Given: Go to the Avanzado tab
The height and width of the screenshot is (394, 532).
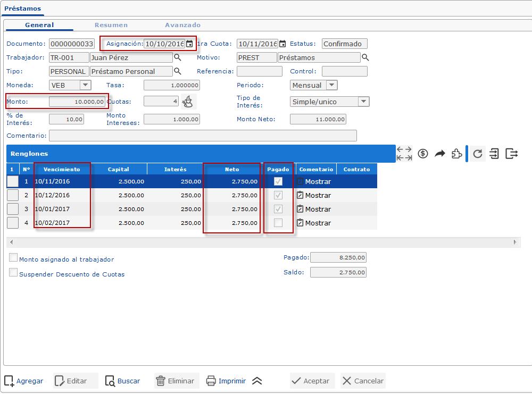Looking at the screenshot, I should point(182,25).
